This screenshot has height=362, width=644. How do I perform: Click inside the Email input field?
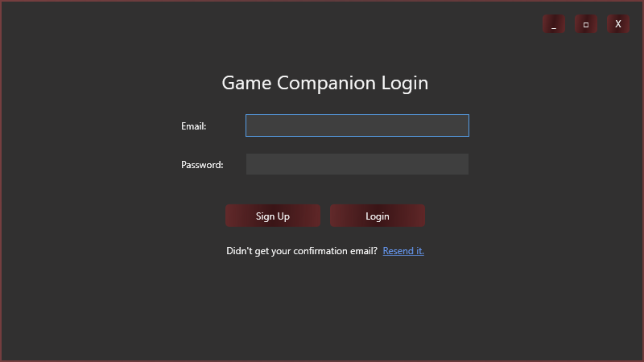tap(357, 125)
